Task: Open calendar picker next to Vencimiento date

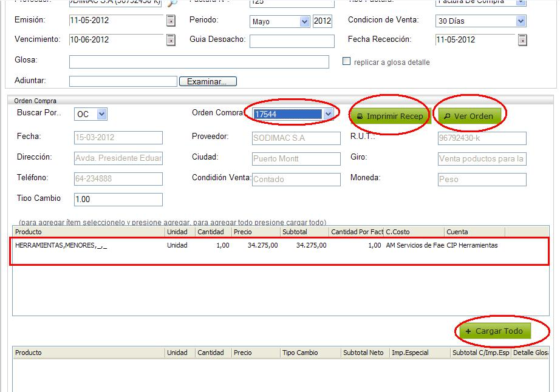Action: pyautogui.click(x=171, y=40)
